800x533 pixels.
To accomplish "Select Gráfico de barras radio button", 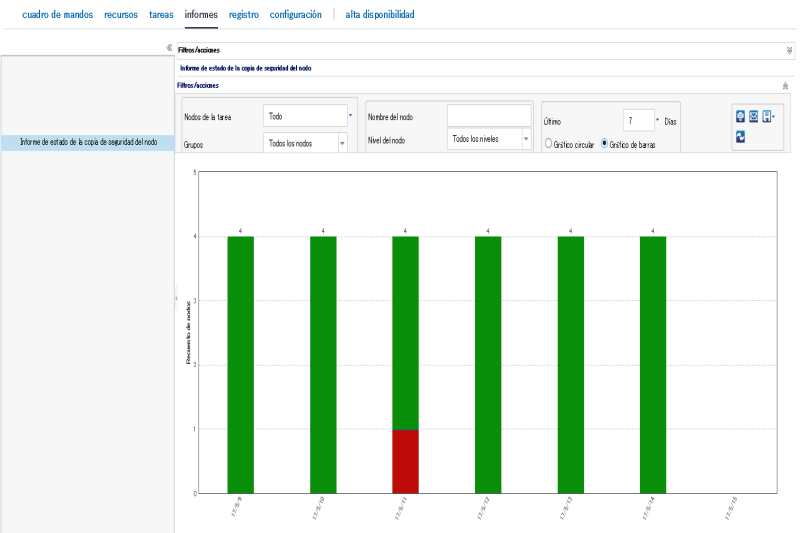I will (x=604, y=143).
